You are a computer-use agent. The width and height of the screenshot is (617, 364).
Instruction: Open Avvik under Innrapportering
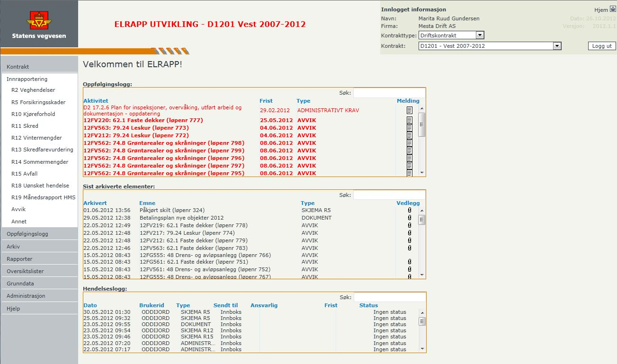18,209
